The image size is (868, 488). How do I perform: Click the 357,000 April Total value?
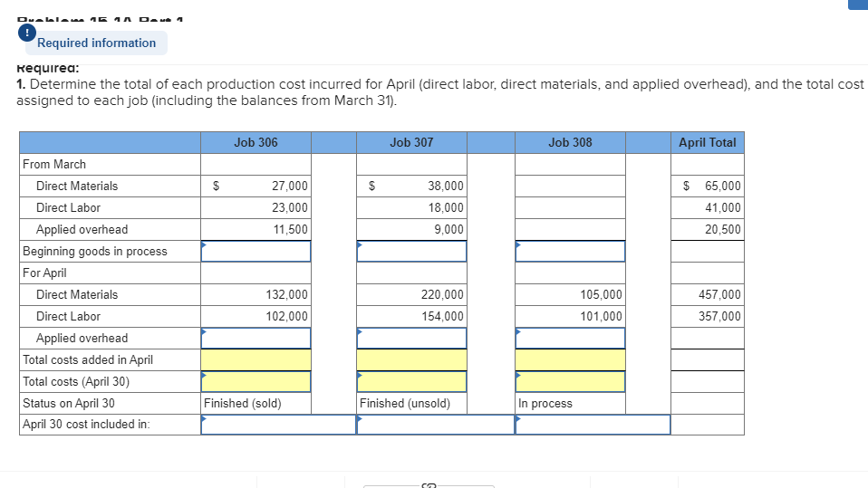(719, 317)
